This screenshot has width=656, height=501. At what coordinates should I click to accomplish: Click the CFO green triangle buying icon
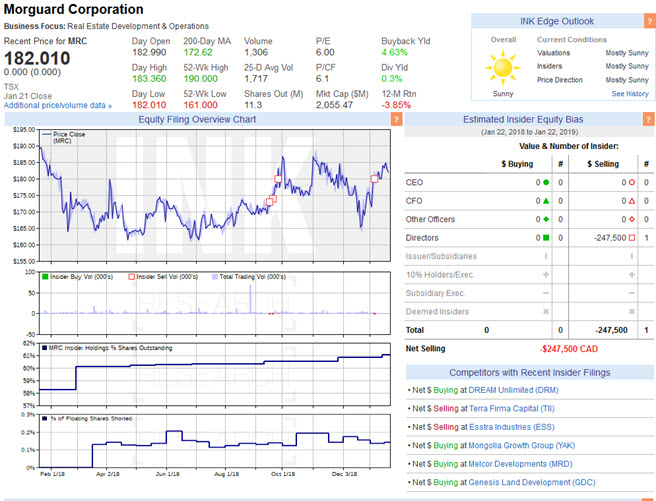(546, 201)
